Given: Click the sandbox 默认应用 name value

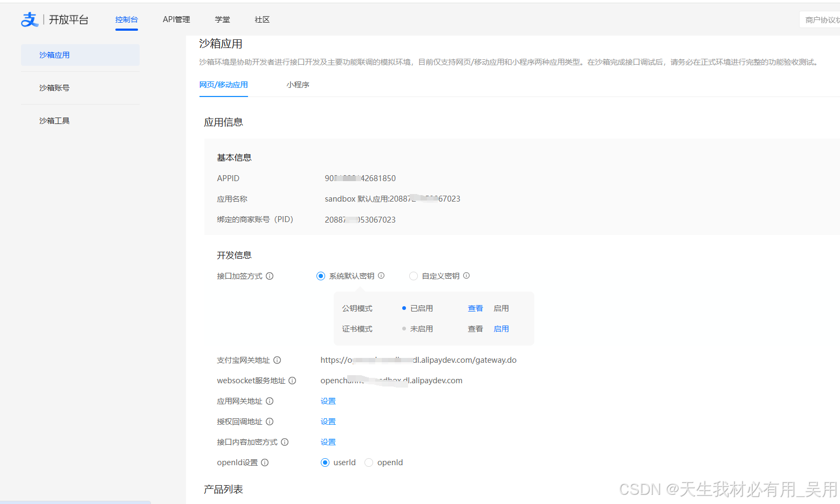Looking at the screenshot, I should [393, 199].
